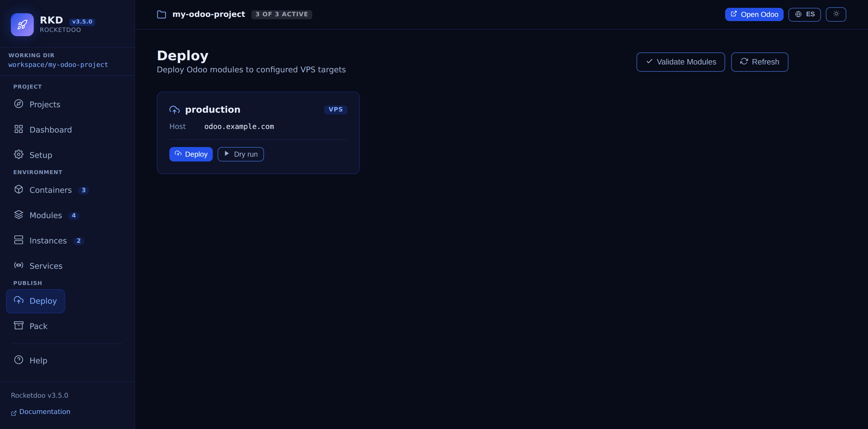
Task: Open the Pack page
Action: click(31, 326)
